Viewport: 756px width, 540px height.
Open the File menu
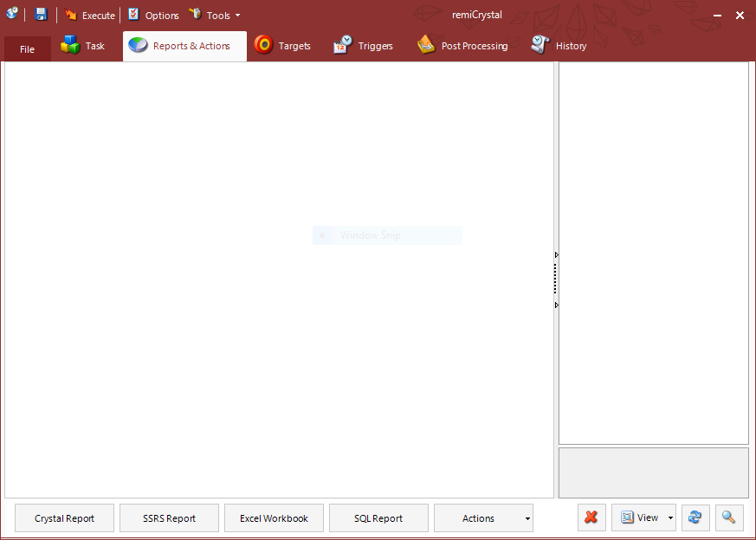click(27, 49)
